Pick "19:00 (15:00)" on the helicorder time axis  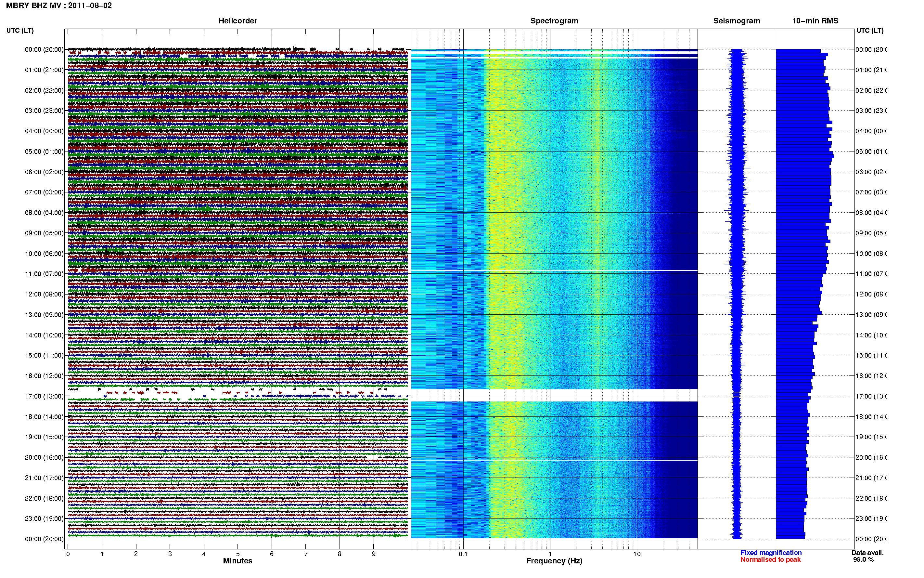(x=44, y=437)
